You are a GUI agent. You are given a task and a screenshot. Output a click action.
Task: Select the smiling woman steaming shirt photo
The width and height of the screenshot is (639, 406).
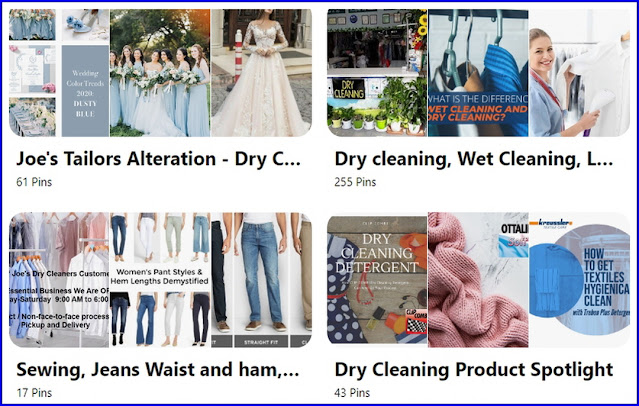(580, 73)
